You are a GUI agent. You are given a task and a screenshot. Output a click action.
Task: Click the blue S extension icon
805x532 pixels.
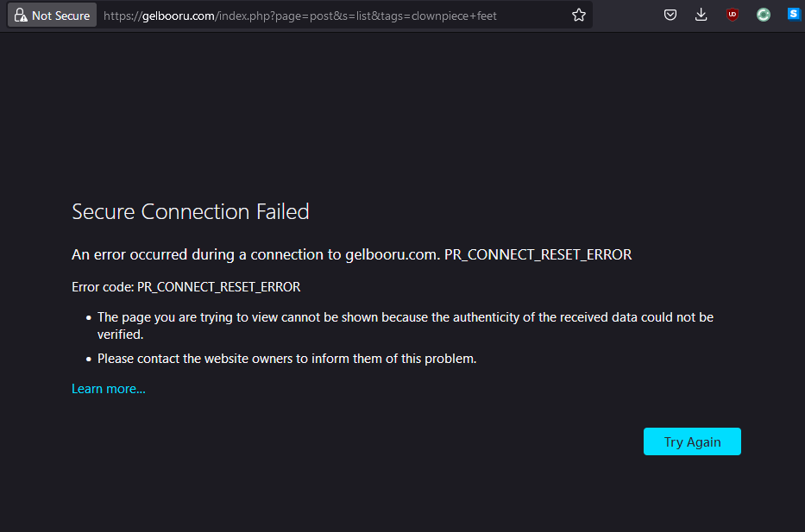point(794,16)
